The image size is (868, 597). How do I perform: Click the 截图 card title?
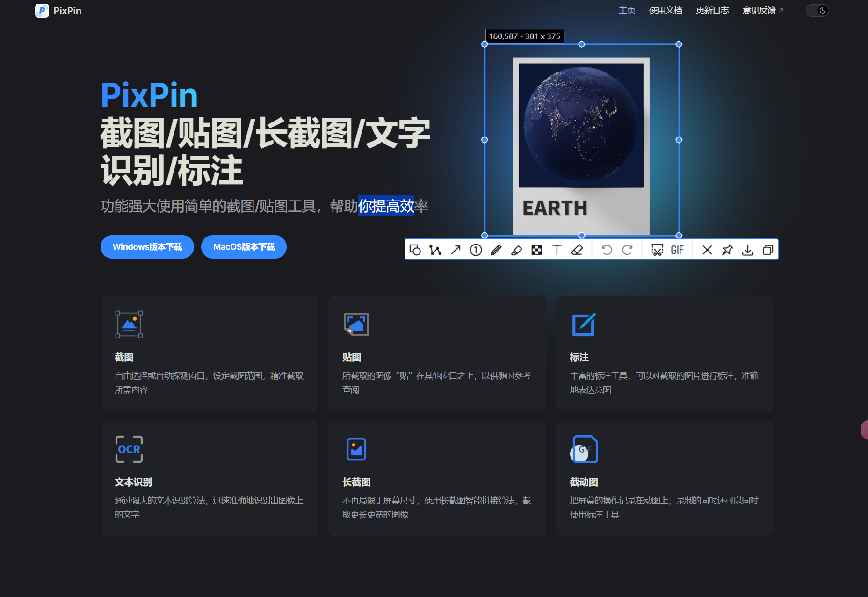tap(124, 357)
